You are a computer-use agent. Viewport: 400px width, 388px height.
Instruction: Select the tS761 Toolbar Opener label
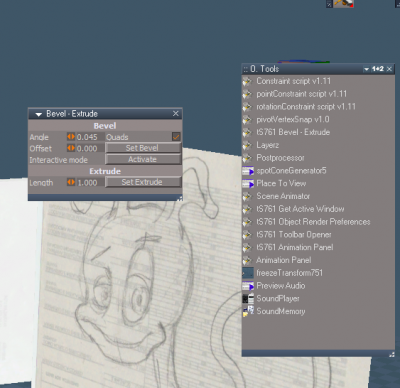point(294,235)
